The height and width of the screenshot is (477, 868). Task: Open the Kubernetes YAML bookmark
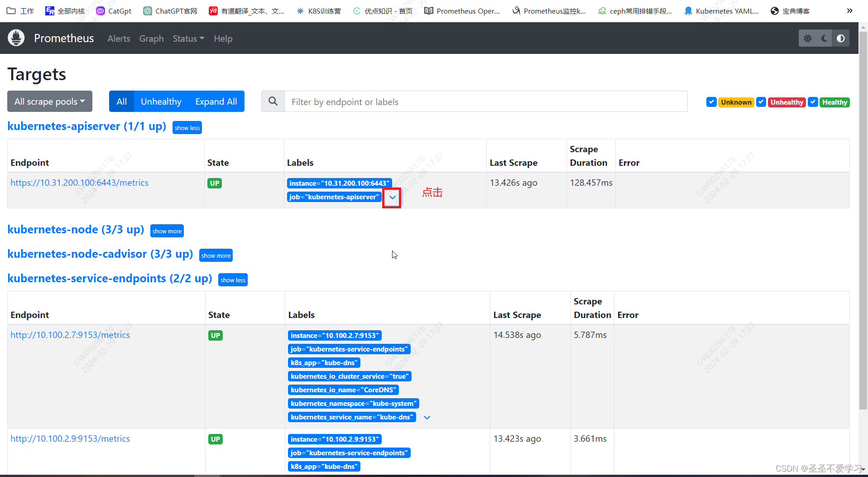(721, 11)
